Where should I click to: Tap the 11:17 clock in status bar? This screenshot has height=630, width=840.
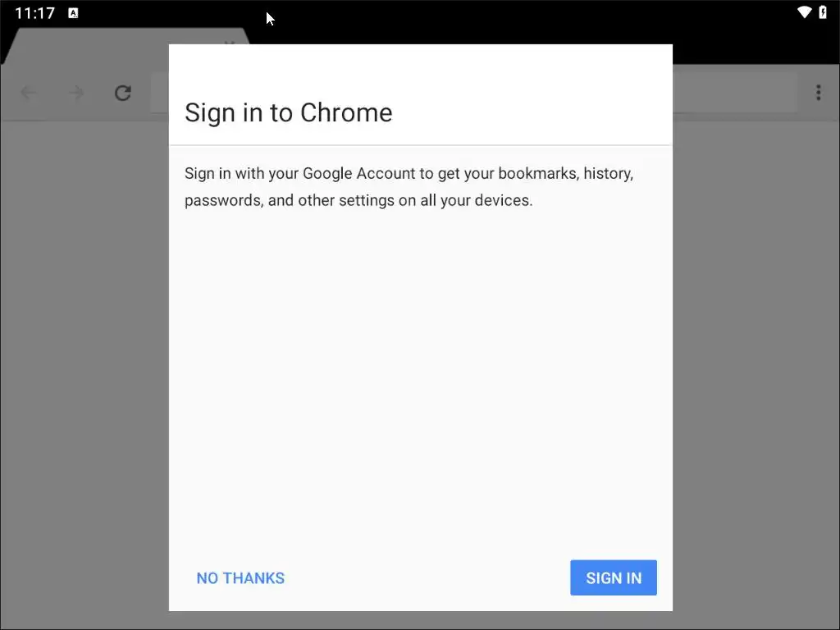click(34, 13)
